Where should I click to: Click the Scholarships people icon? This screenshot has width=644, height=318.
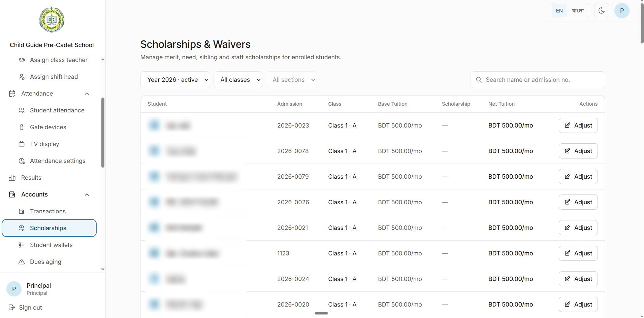[22, 228]
